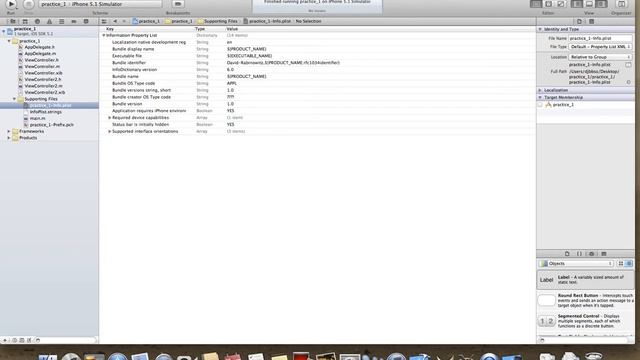Show the Code Snippet library
Screen dimensions: 640x360
pyautogui.click(x=579, y=254)
